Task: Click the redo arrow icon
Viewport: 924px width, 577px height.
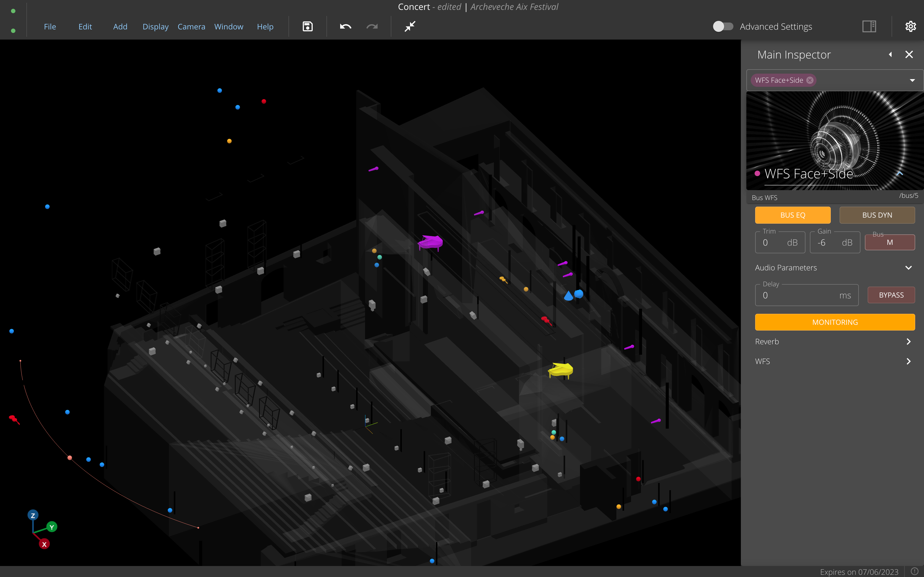Action: [372, 26]
